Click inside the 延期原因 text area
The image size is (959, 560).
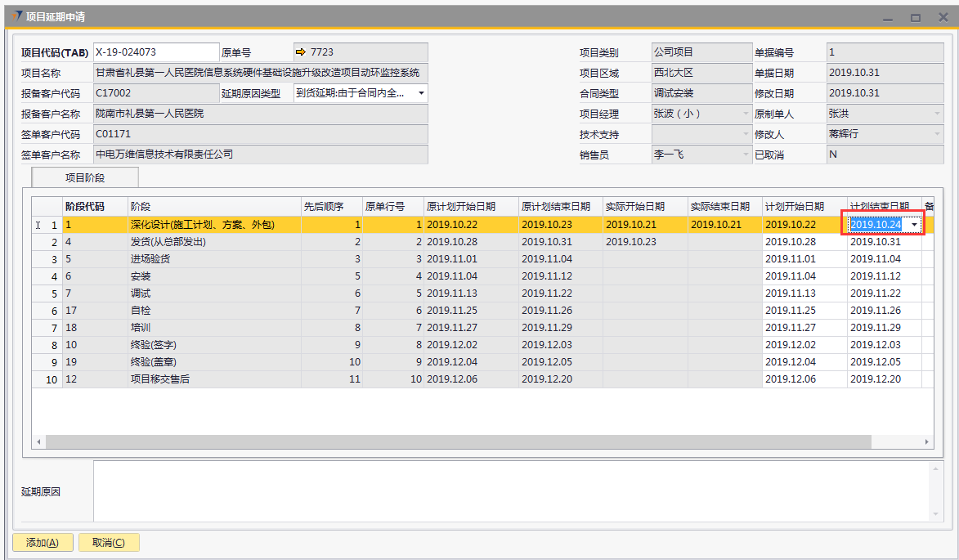click(x=511, y=491)
